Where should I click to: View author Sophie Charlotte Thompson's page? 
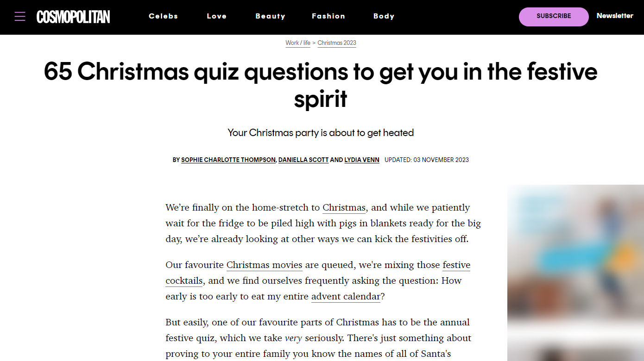point(228,160)
